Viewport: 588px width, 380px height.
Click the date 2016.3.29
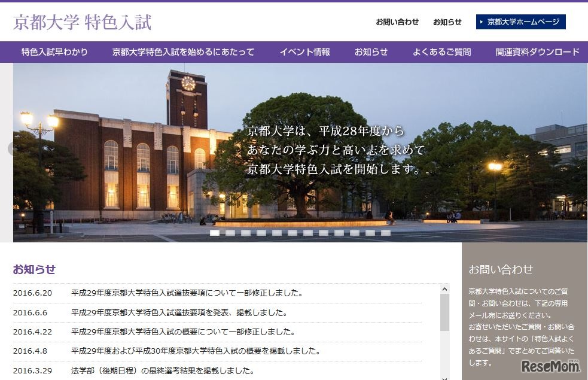(x=33, y=370)
